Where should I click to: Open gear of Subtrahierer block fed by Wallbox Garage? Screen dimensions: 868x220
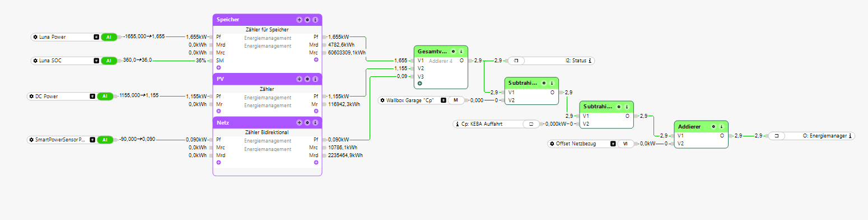(x=544, y=82)
